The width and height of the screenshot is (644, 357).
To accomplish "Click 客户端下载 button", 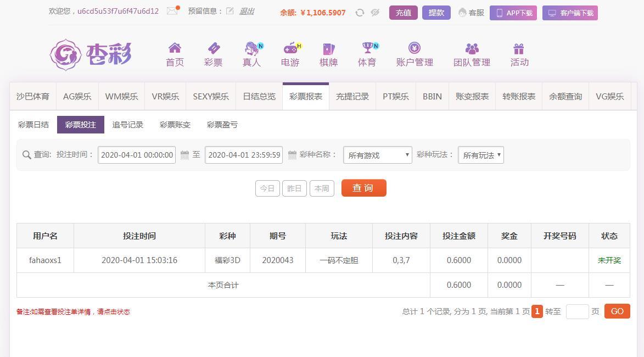I will (x=570, y=13).
